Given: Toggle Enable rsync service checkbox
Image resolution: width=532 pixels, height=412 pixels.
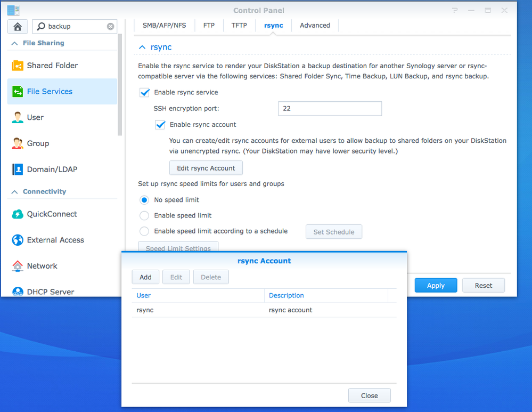Looking at the screenshot, I should click(144, 92).
